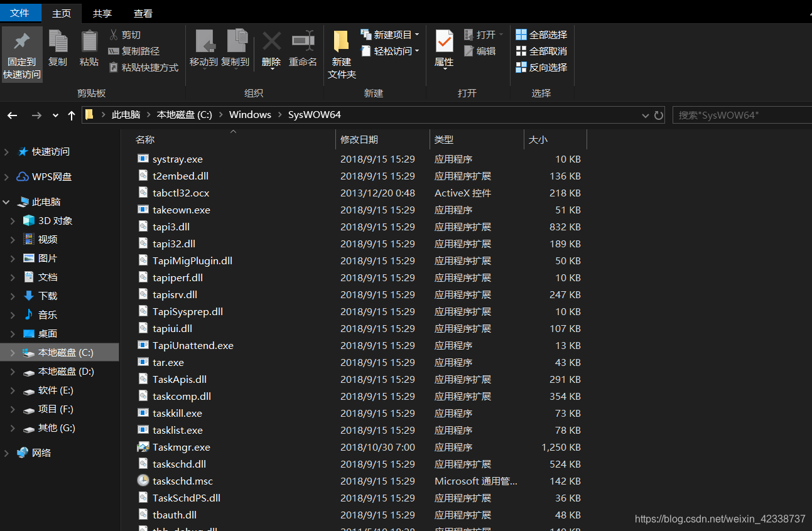Viewport: 812px width, 531px height.
Task: Click the Pin to Quick access icon
Action: point(22,41)
